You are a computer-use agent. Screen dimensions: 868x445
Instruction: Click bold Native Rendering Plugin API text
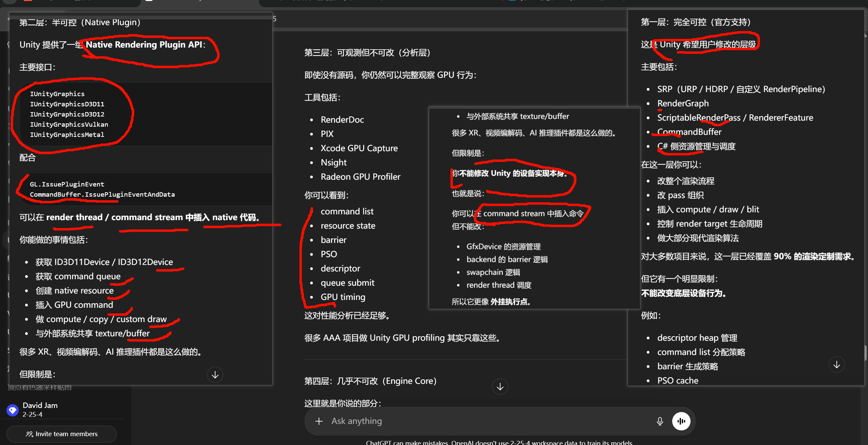click(x=144, y=44)
